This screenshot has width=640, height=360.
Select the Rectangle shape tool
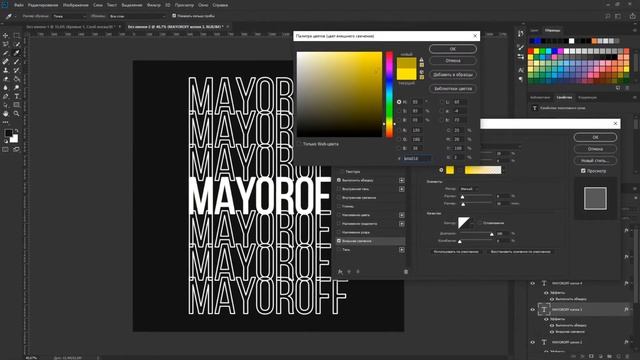pos(16,105)
